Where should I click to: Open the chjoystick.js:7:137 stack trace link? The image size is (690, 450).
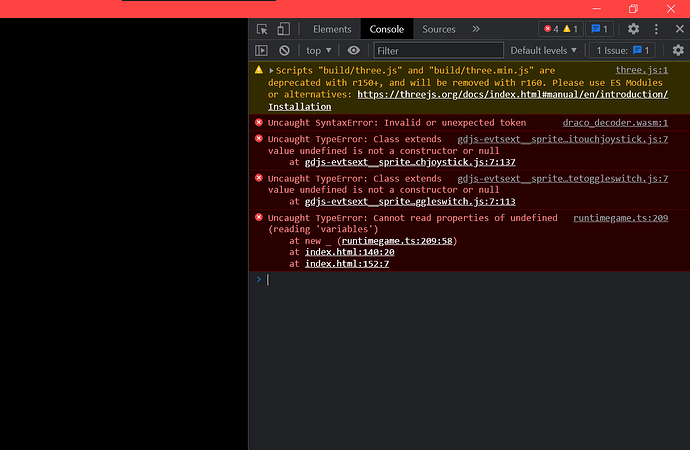point(410,162)
